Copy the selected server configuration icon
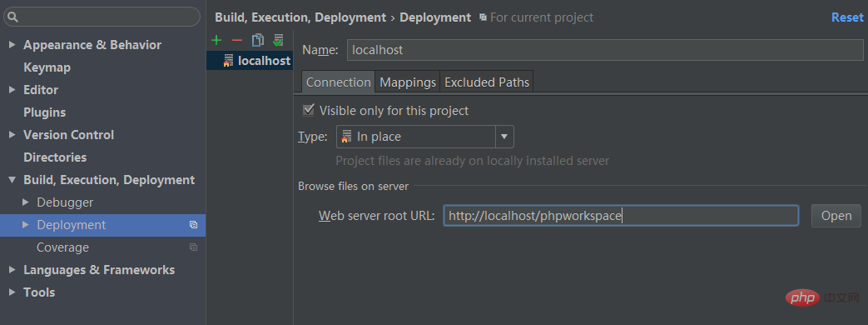 [x=257, y=40]
